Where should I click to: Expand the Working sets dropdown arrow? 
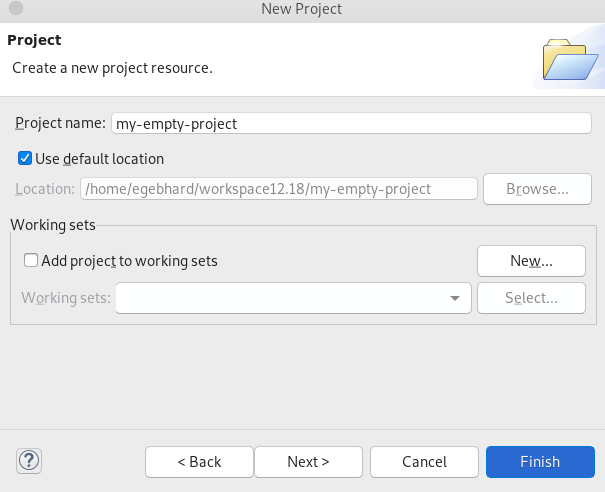point(455,298)
